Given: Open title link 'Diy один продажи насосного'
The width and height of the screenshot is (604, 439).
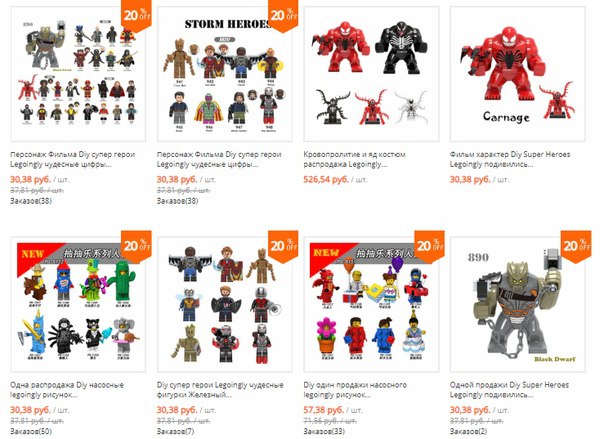Looking at the screenshot, I should click(x=355, y=385).
